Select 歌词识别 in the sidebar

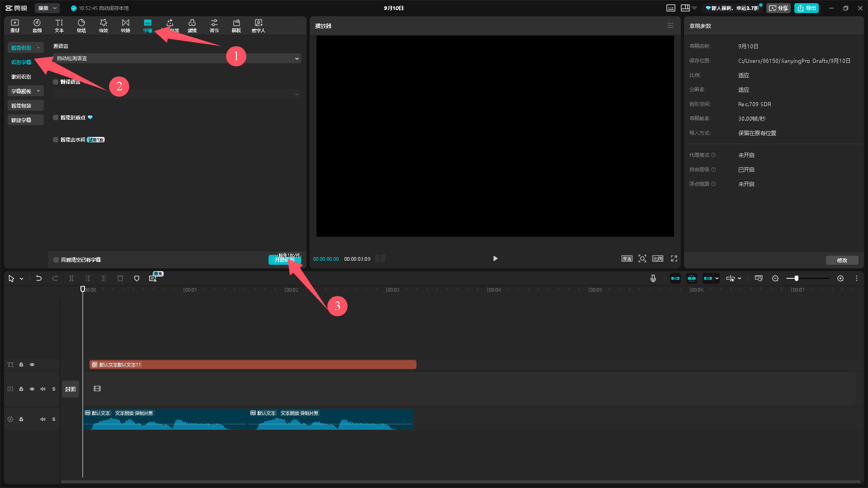point(21,77)
